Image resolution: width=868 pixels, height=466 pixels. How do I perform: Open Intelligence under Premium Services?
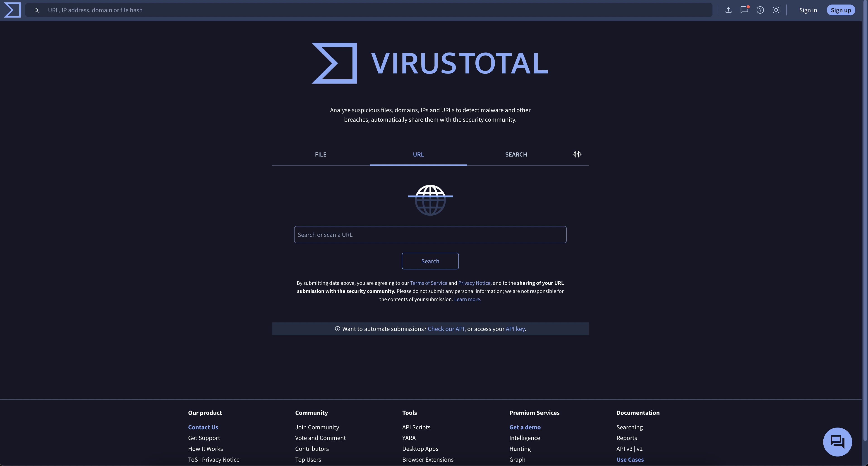pos(525,438)
